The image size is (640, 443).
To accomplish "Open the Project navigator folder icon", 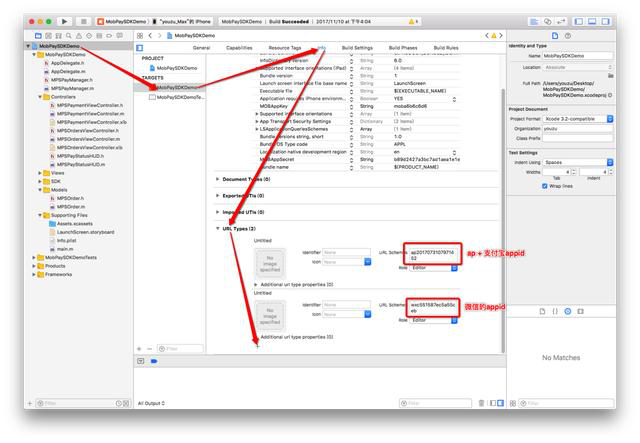I will pyautogui.click(x=38, y=36).
